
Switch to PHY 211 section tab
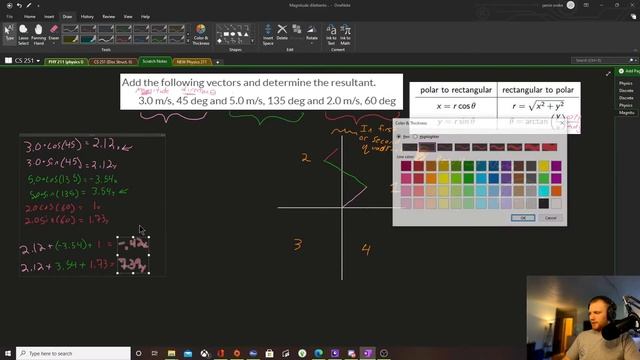point(66,62)
